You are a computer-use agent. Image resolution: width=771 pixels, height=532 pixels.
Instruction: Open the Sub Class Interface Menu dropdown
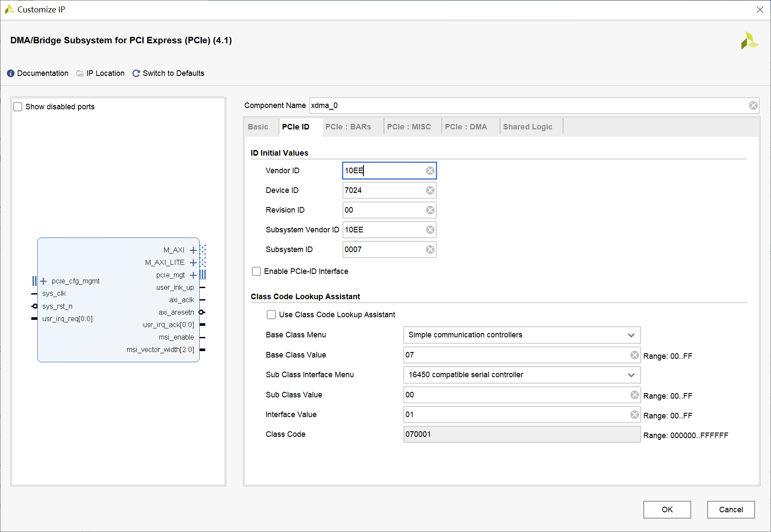pyautogui.click(x=522, y=375)
